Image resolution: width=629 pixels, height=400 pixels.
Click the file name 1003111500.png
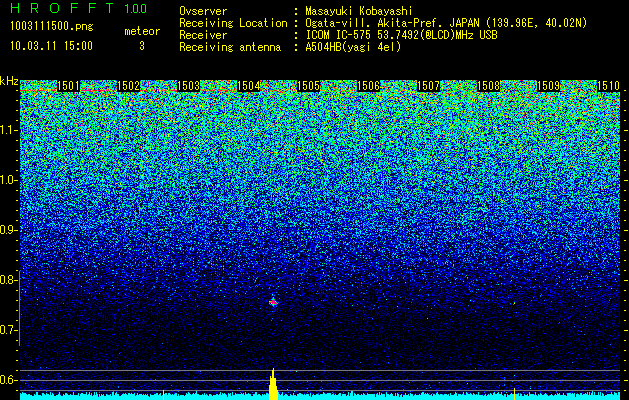click(x=52, y=27)
